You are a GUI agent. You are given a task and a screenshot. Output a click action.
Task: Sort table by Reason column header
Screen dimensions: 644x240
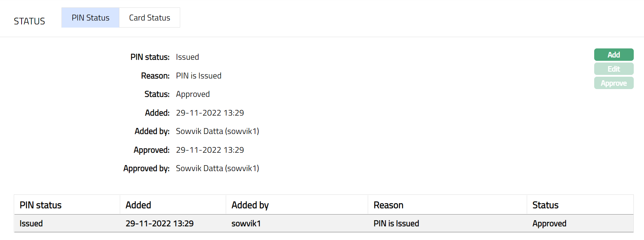point(389,205)
